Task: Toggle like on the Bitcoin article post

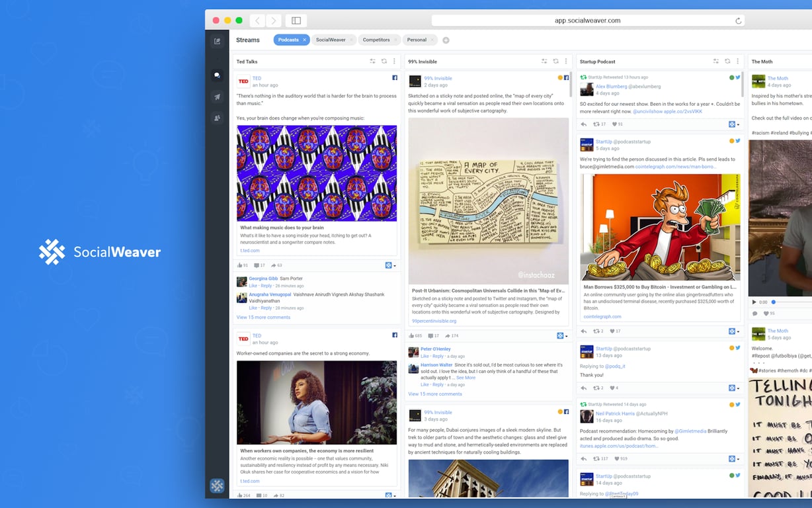Action: (612, 331)
